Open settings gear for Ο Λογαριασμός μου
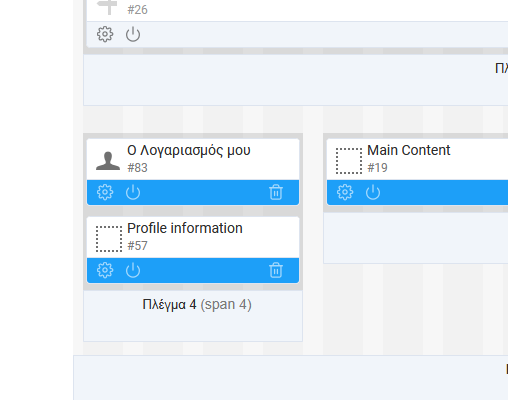Viewport: 508px width, 400px height. (x=105, y=192)
